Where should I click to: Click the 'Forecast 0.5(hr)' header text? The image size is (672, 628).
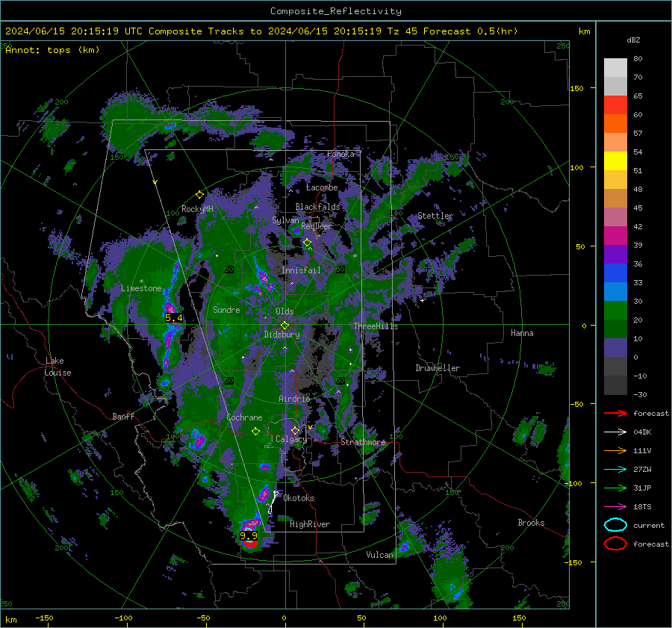coord(470,31)
